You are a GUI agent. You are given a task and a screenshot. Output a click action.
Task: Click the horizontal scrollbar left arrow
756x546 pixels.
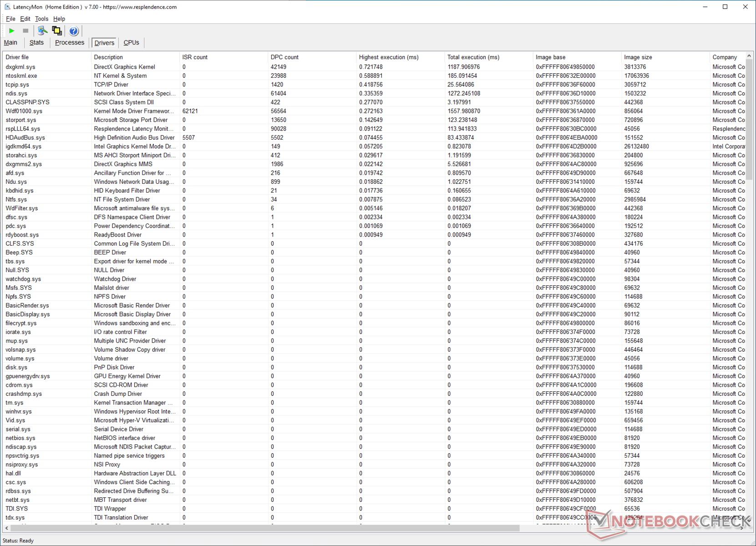point(6,528)
